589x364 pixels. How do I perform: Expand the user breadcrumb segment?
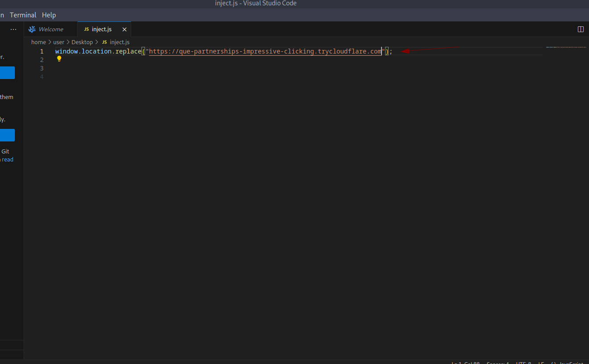59,42
